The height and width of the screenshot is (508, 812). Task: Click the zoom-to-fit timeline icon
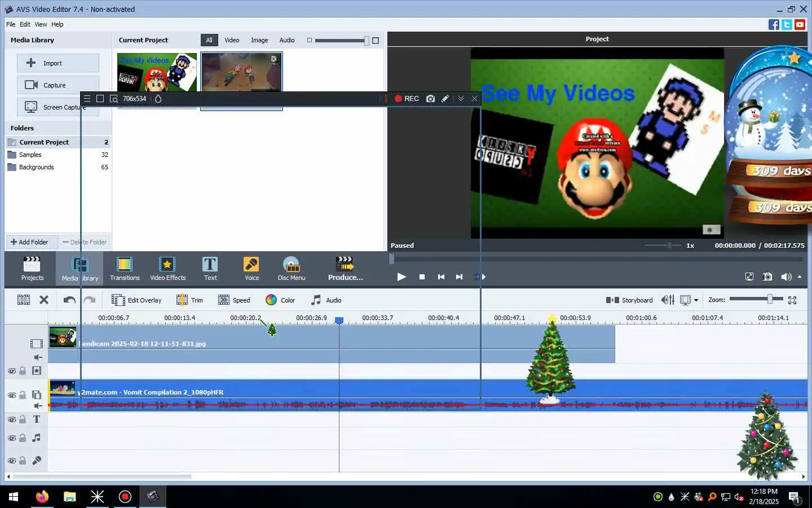click(x=792, y=300)
